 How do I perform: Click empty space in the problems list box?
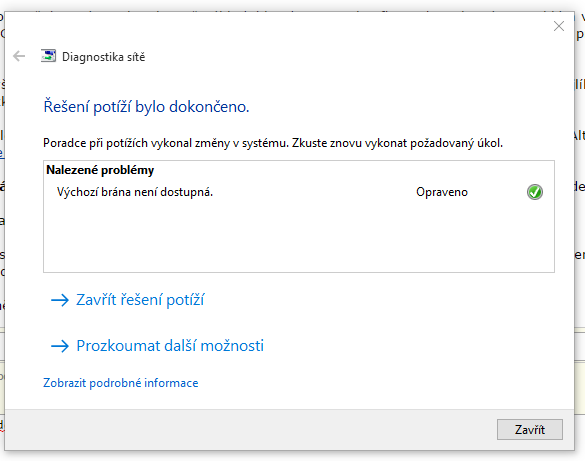tap(299, 237)
